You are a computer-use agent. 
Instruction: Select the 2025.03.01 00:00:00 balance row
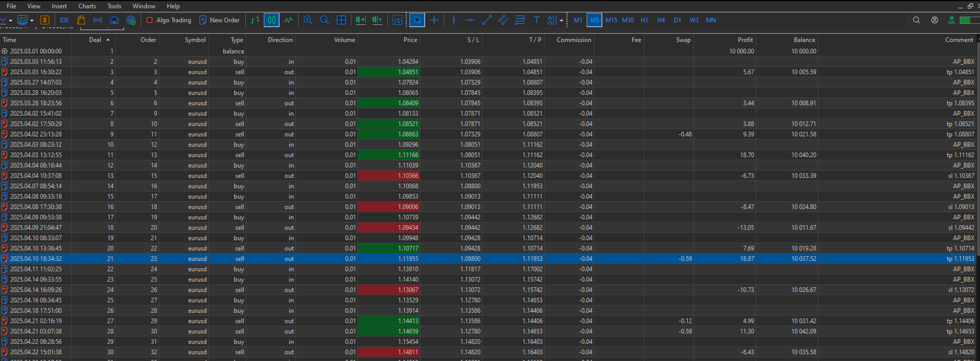point(488,51)
